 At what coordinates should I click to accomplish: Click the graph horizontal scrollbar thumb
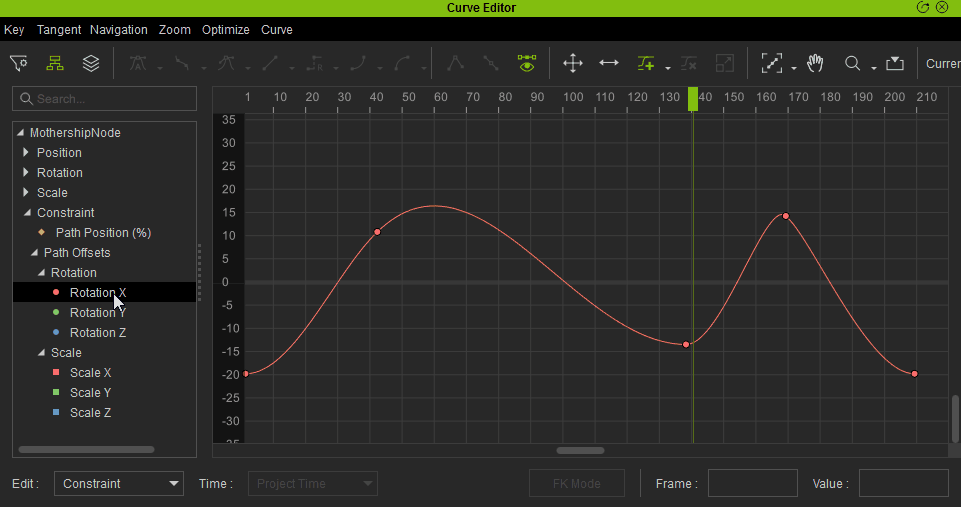coord(580,451)
